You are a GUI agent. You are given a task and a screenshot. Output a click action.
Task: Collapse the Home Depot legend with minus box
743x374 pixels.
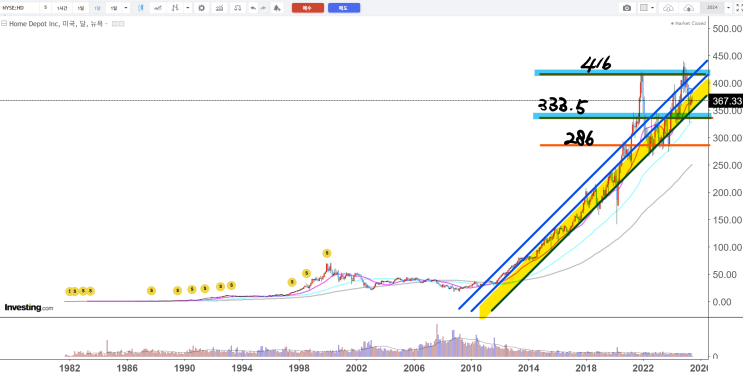click(x=4, y=23)
